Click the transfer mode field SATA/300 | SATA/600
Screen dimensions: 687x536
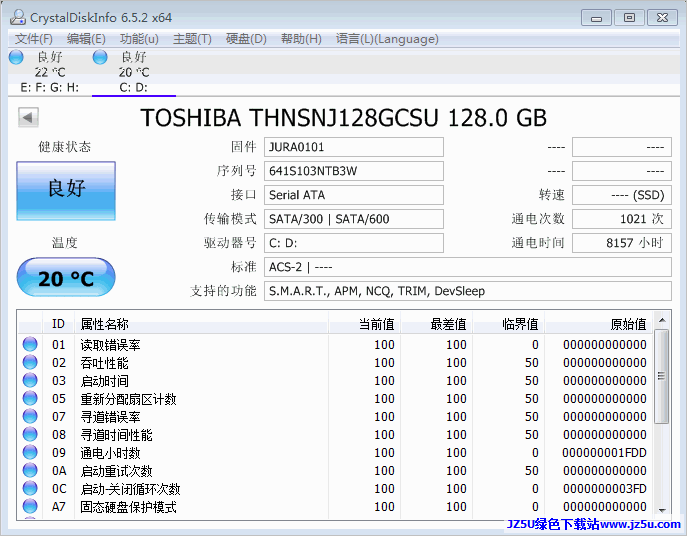pyautogui.click(x=354, y=219)
